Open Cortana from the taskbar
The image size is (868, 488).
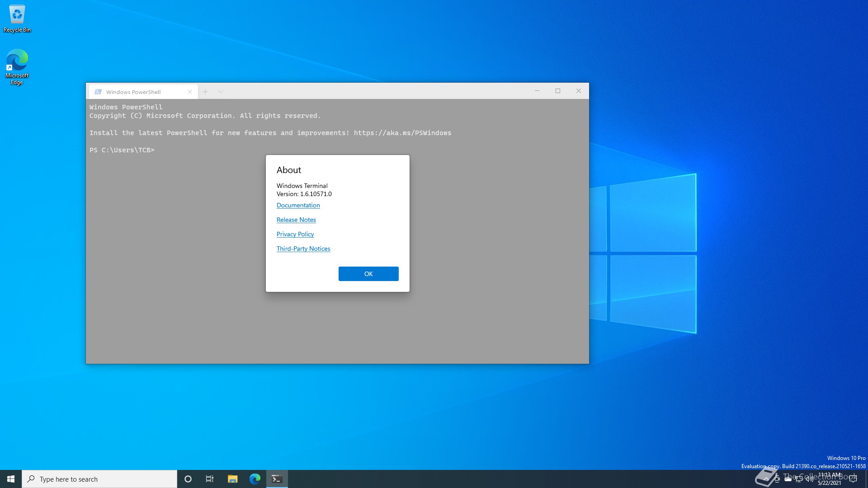pyautogui.click(x=188, y=479)
